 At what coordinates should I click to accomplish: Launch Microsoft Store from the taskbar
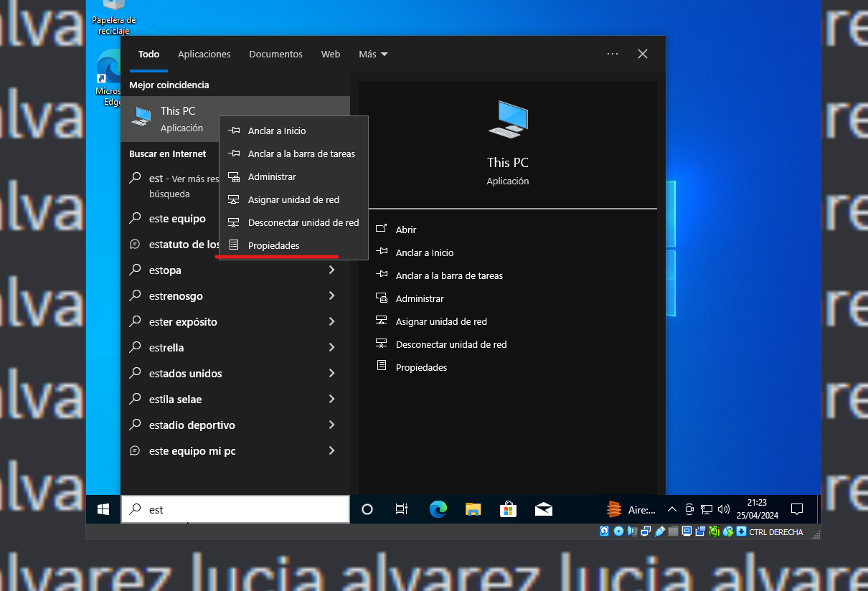click(x=508, y=509)
